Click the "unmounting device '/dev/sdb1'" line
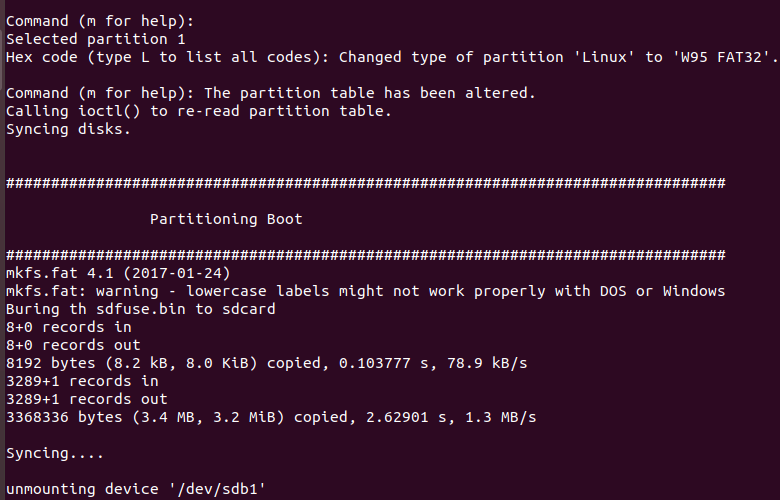 (x=136, y=489)
